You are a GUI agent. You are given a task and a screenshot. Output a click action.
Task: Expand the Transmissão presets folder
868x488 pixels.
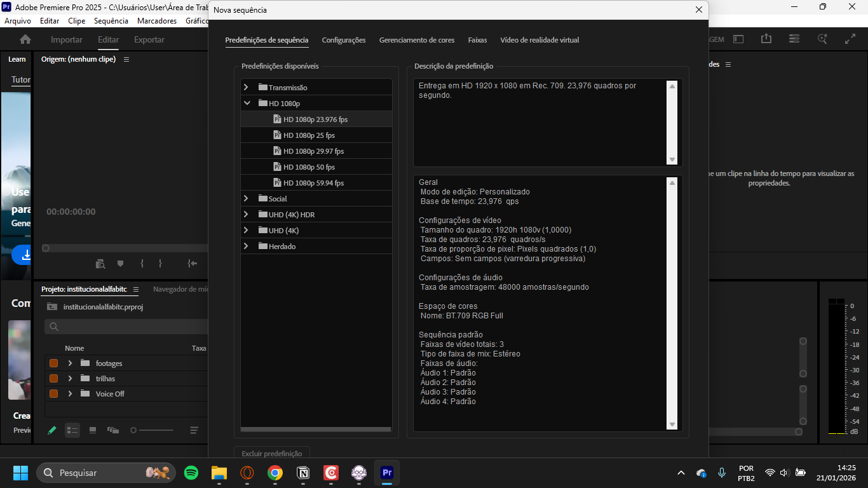click(246, 87)
